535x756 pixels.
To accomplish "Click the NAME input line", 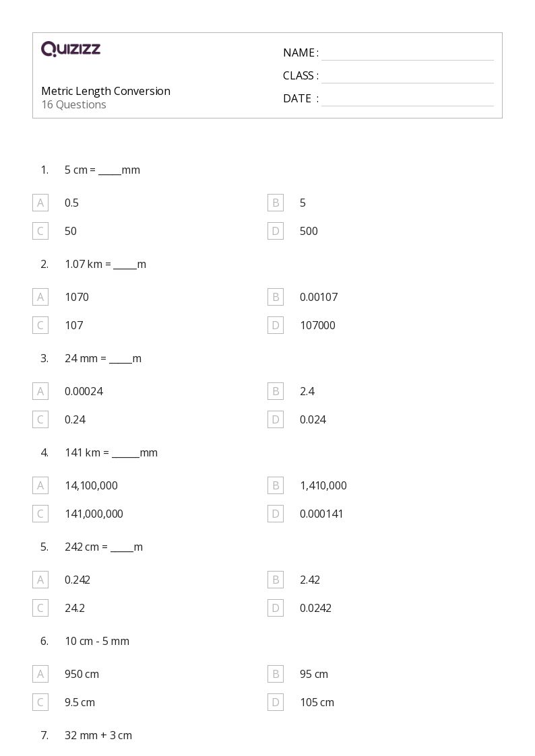I will (407, 54).
